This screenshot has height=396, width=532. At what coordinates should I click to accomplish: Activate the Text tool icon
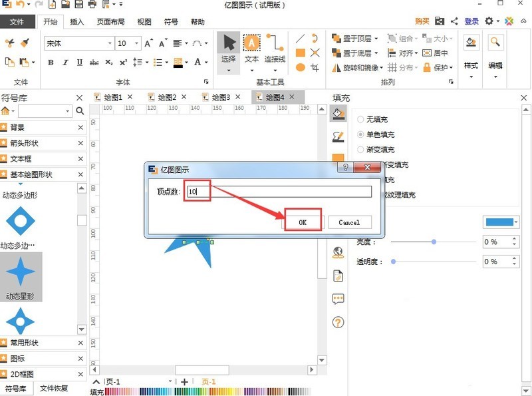(x=251, y=43)
